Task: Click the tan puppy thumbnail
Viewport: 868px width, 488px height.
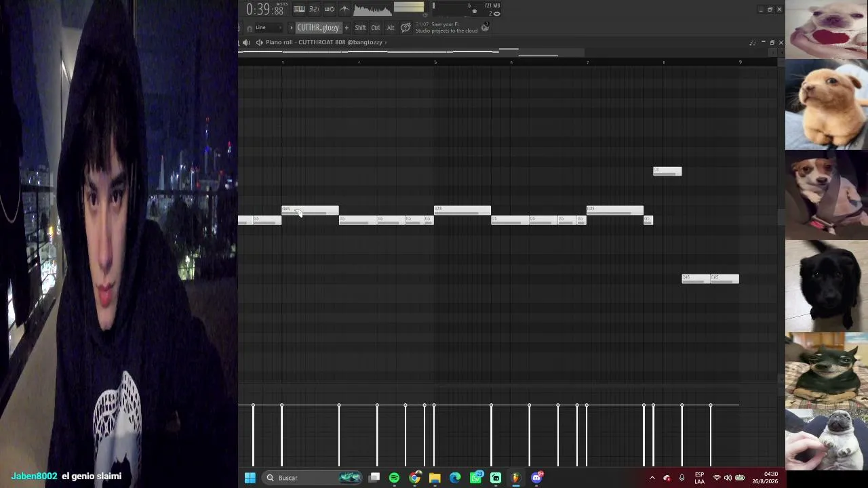Action: pos(827,104)
